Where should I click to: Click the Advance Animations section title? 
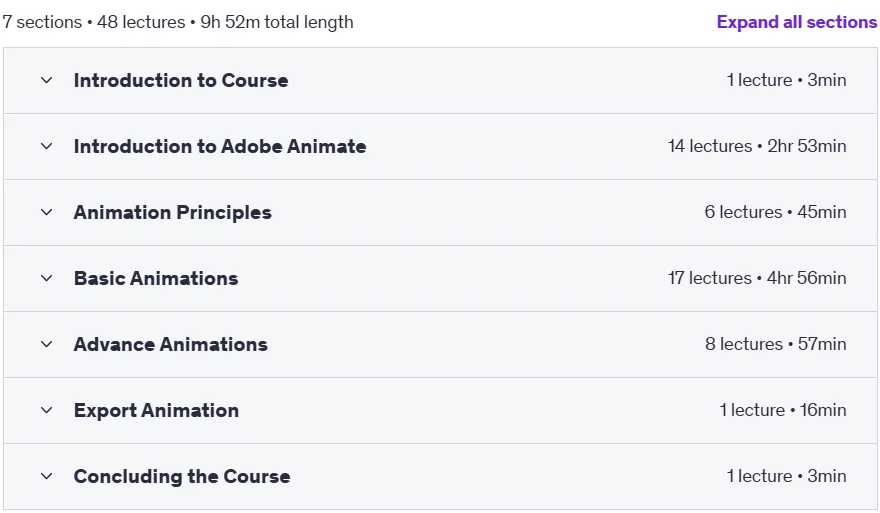click(x=171, y=344)
